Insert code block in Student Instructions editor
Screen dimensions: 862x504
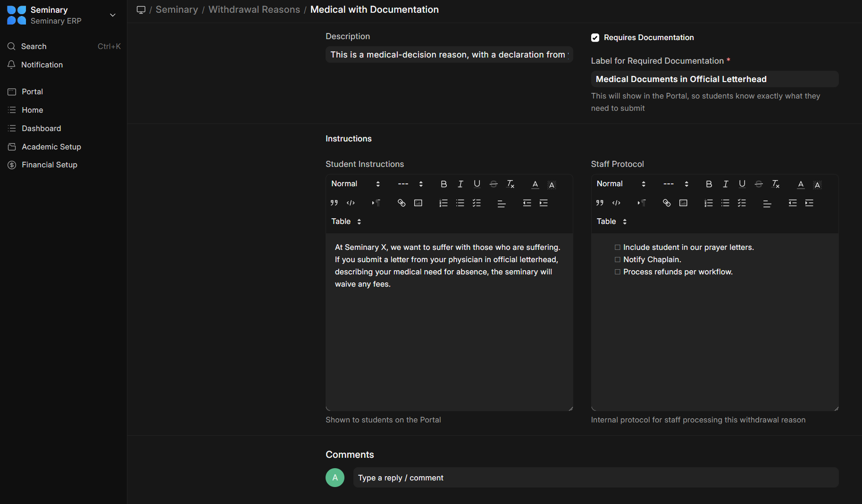(351, 203)
